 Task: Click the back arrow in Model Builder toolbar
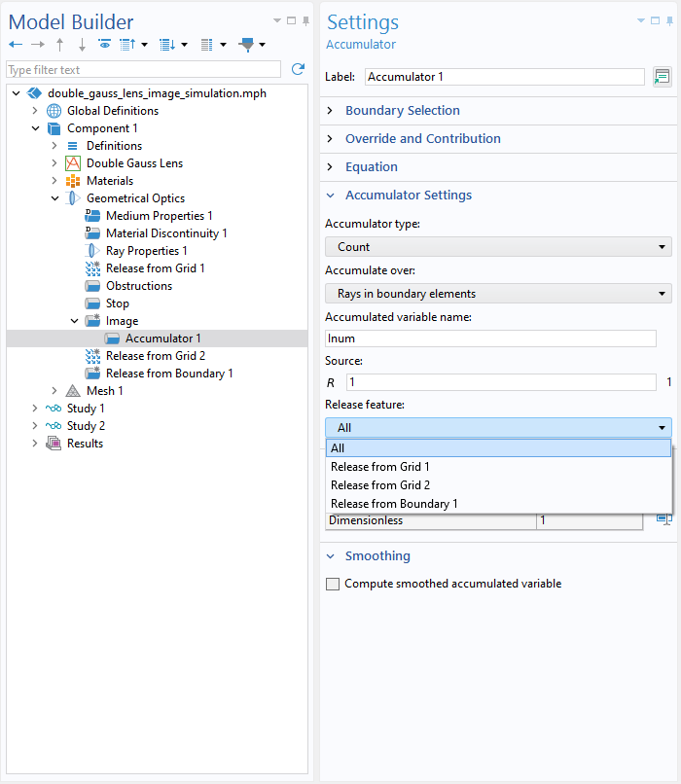pos(16,45)
